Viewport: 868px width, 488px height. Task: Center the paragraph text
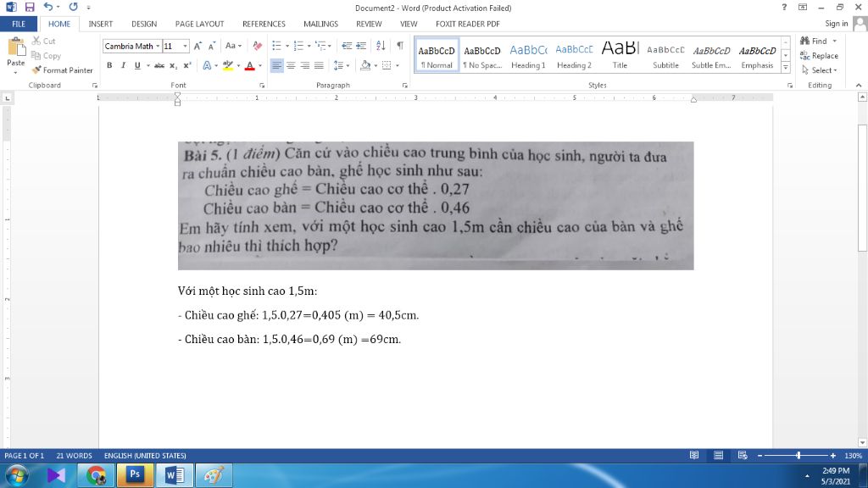[x=291, y=65]
